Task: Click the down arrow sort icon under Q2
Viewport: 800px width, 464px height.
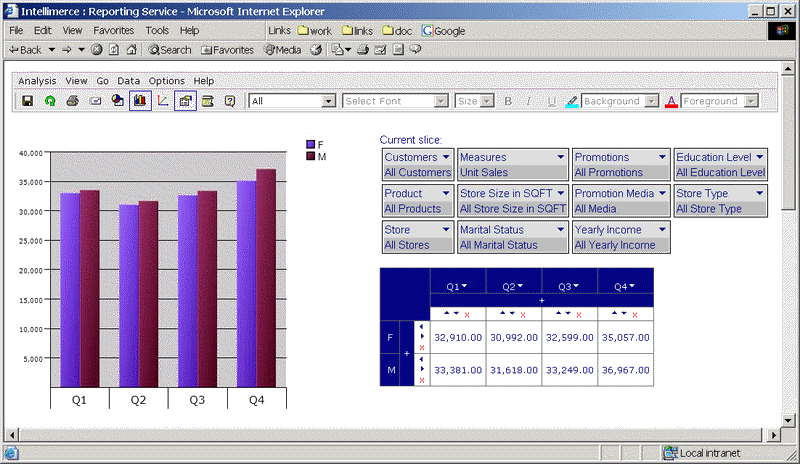Action: (x=512, y=313)
